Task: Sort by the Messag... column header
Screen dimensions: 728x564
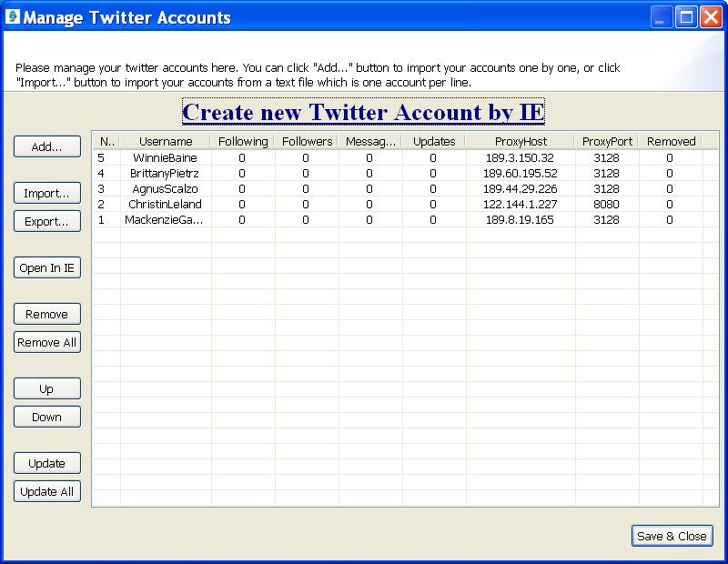Action: 370,142
